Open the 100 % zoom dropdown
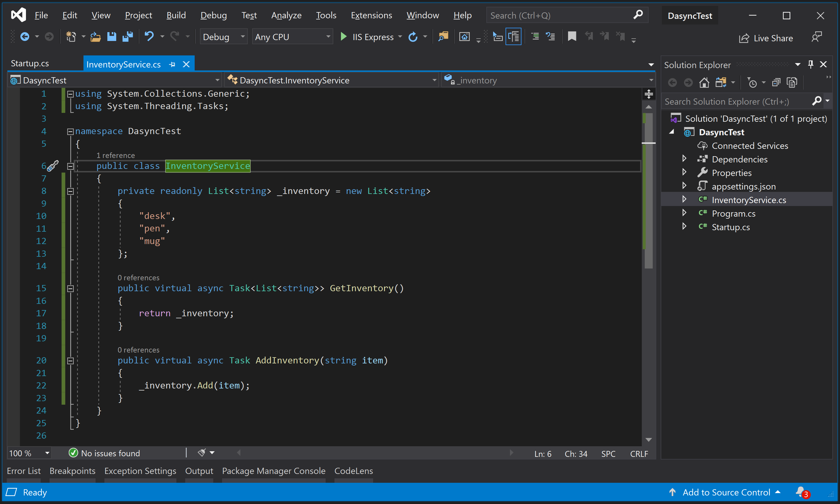Viewport: 840px width, 504px height. 29,453
